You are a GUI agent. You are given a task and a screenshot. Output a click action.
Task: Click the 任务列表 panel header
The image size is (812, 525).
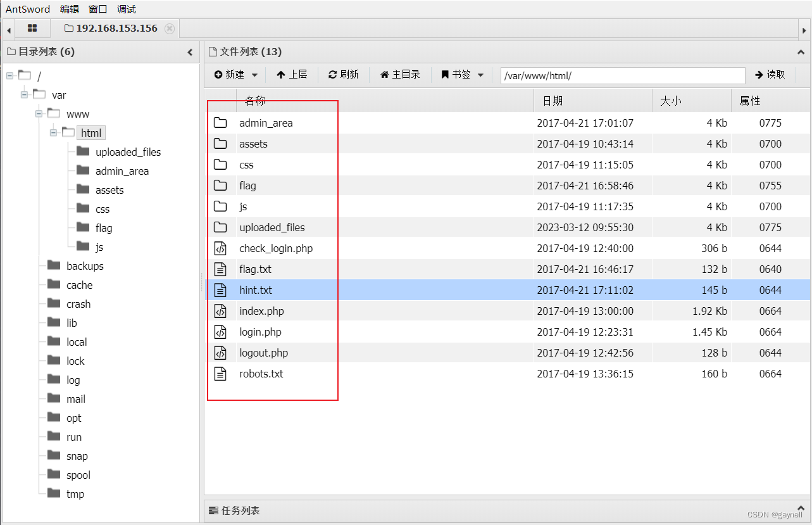tap(507, 510)
